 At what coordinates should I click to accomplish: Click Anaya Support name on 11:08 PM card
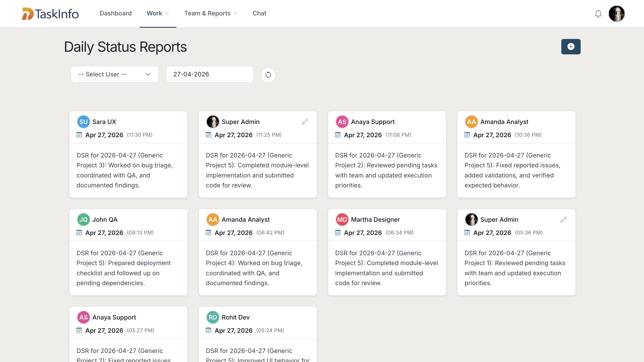[373, 122]
